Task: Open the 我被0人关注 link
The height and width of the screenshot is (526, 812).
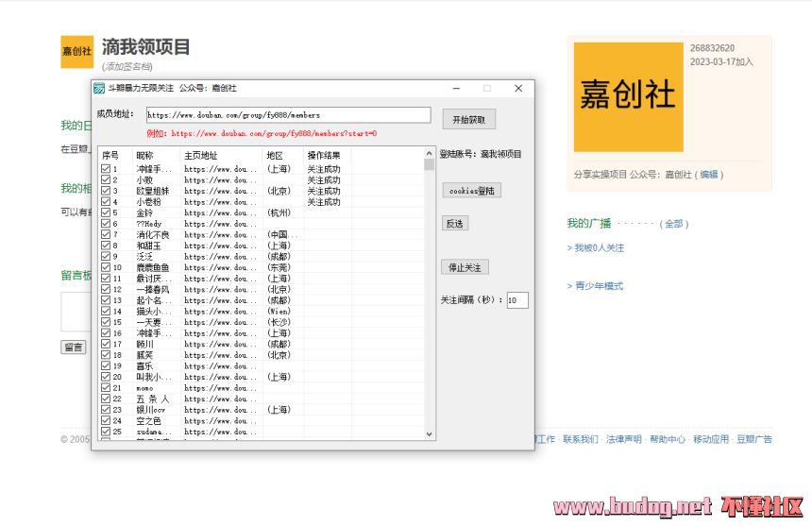Action: click(x=600, y=248)
